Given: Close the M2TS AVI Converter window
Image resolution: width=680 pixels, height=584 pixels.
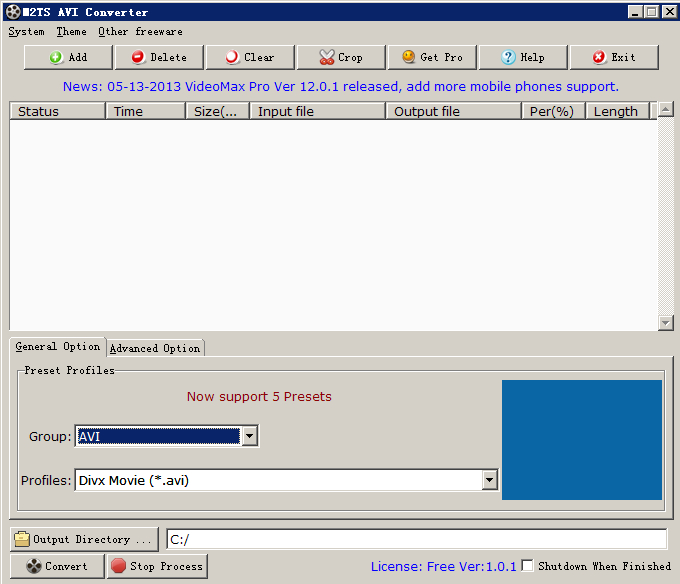Looking at the screenshot, I should (x=669, y=12).
